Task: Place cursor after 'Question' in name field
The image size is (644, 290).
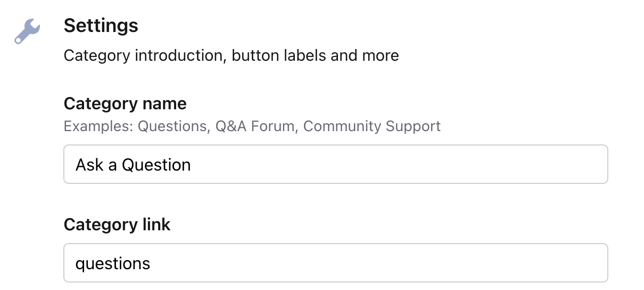Action: [x=192, y=165]
